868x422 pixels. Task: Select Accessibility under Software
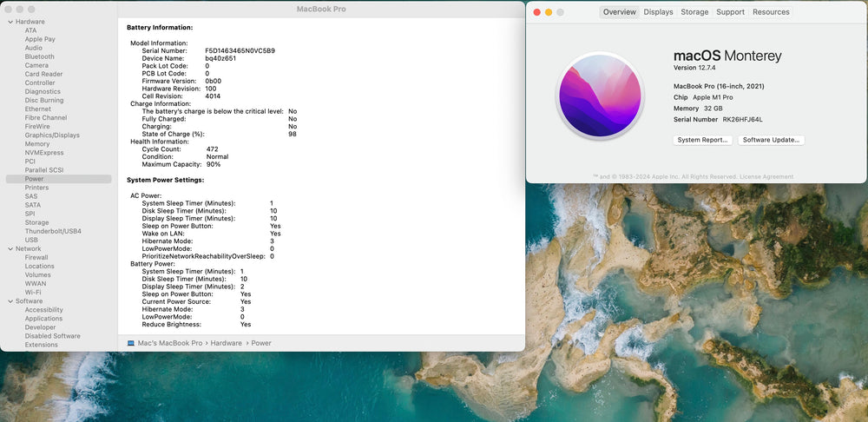point(43,310)
